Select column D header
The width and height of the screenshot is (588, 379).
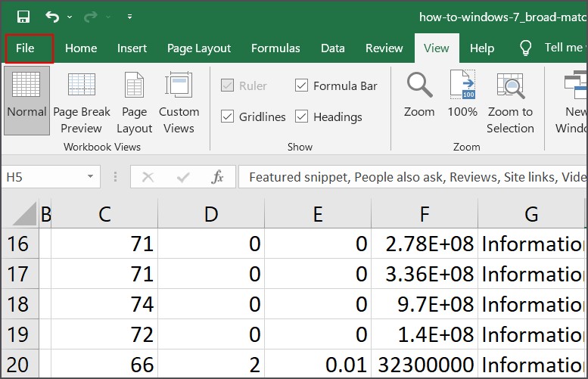(x=211, y=214)
